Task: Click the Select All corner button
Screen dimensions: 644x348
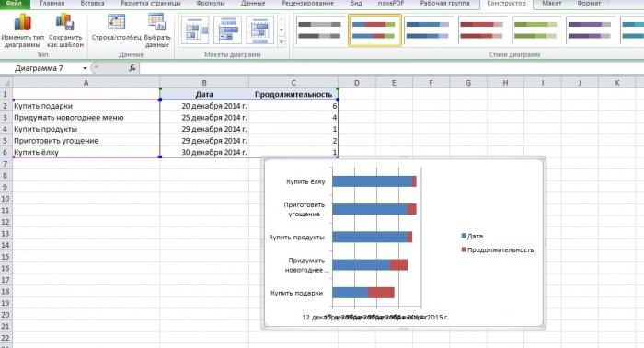Action: pos(6,83)
